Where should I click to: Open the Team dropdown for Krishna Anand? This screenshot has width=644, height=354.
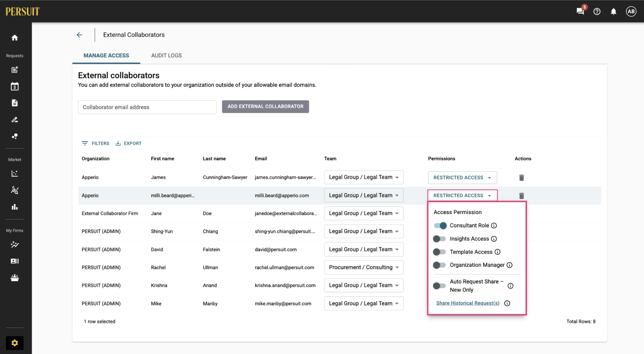[363, 285]
